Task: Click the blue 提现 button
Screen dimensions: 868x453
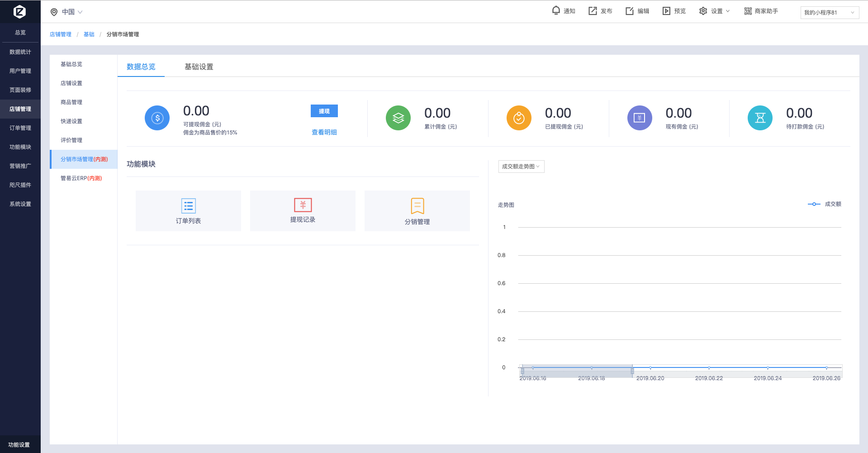Action: tap(324, 111)
